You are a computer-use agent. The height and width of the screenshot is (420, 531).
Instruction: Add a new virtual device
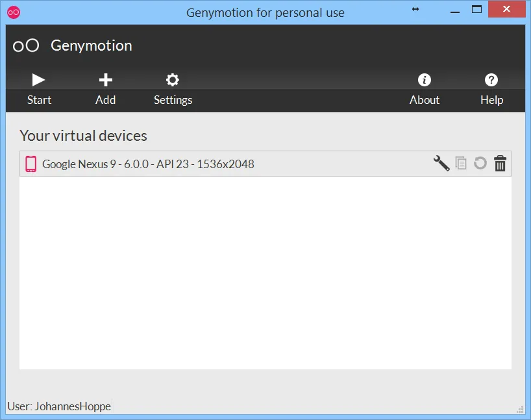pos(106,90)
